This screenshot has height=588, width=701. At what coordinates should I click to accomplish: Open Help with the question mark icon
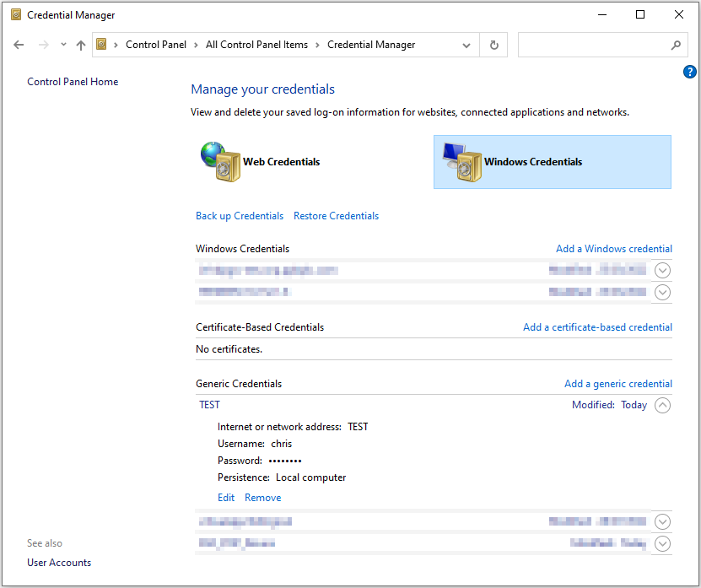point(689,72)
